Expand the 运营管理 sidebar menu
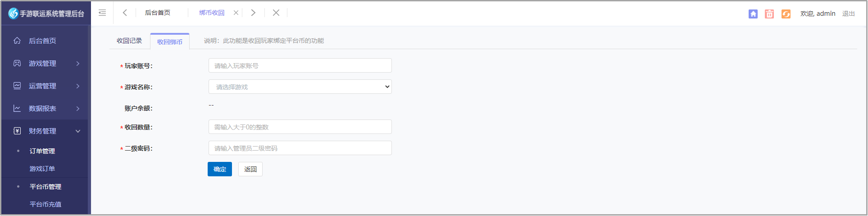 click(x=45, y=86)
